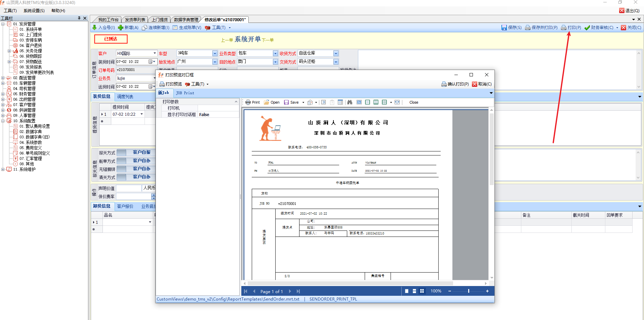
Task: Open the 车型 dropdown
Action: (x=215, y=54)
